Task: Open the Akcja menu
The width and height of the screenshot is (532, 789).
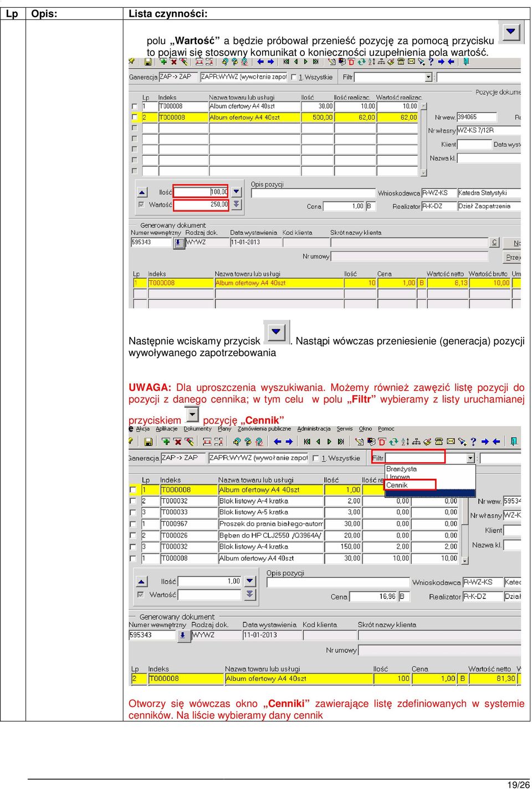Action: click(142, 429)
